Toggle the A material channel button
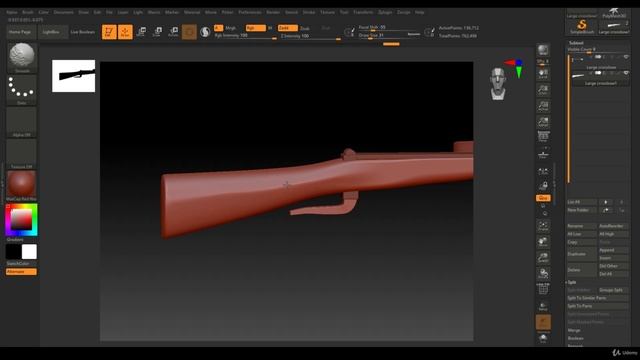This screenshot has width=640, height=360. tap(218, 28)
